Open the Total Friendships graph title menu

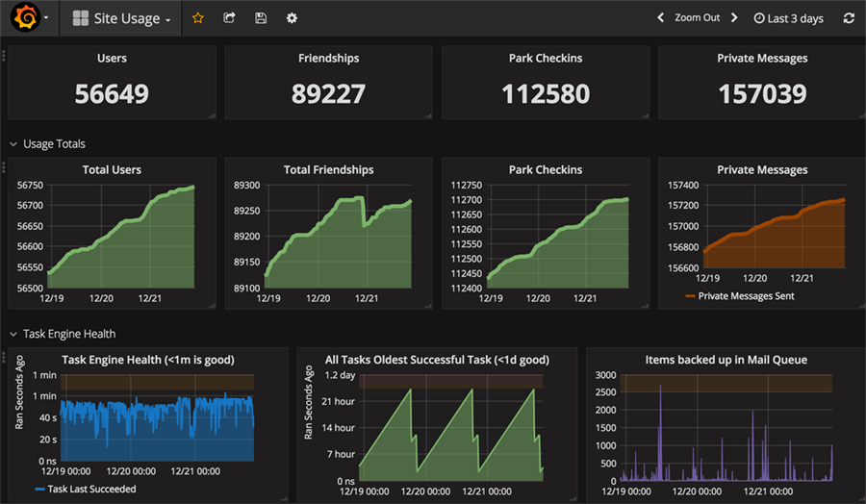coord(329,169)
